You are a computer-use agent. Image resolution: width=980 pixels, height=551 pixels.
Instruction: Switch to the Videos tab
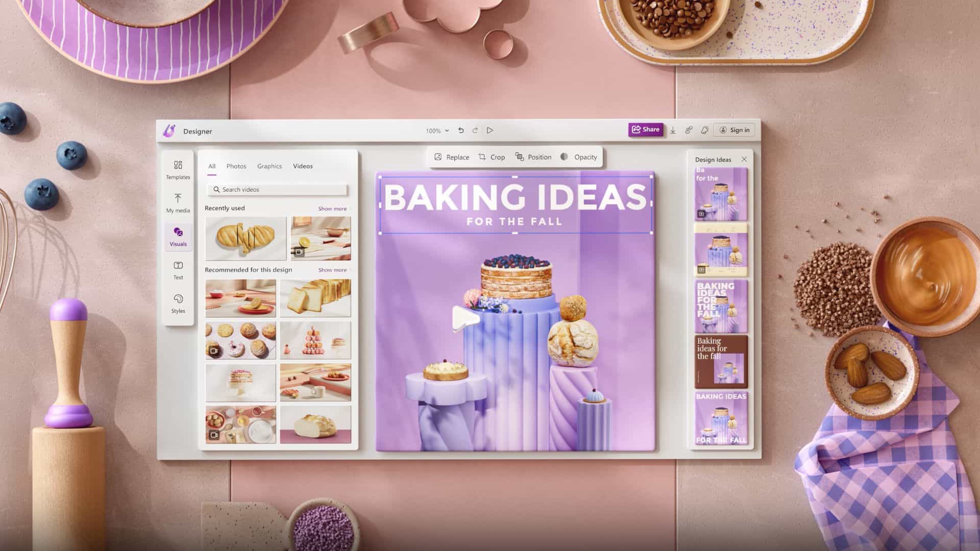302,165
